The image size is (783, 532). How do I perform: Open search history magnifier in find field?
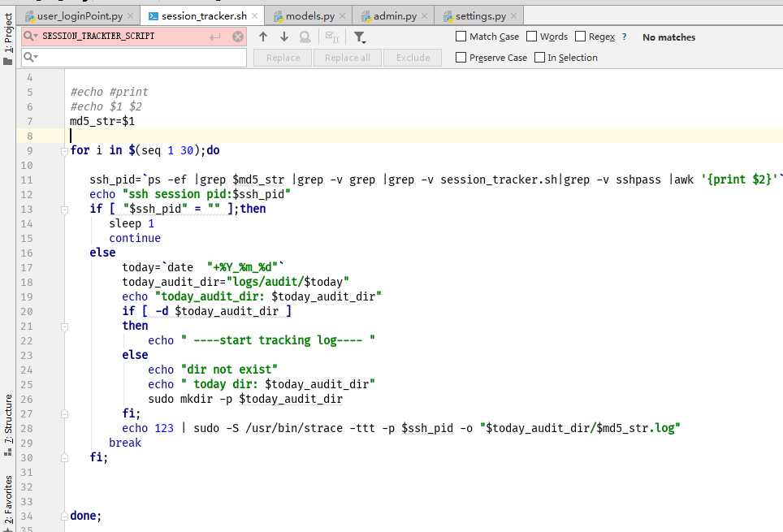click(31, 36)
